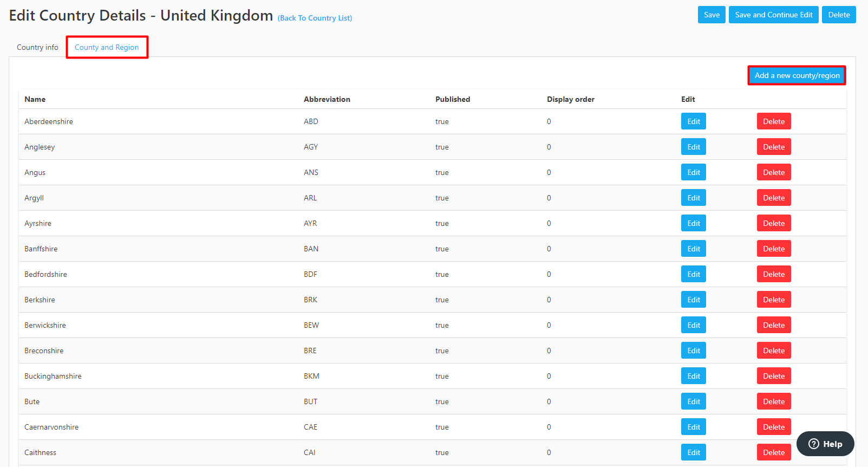
Task: Edit Buckinghamshire county details
Action: click(x=693, y=376)
